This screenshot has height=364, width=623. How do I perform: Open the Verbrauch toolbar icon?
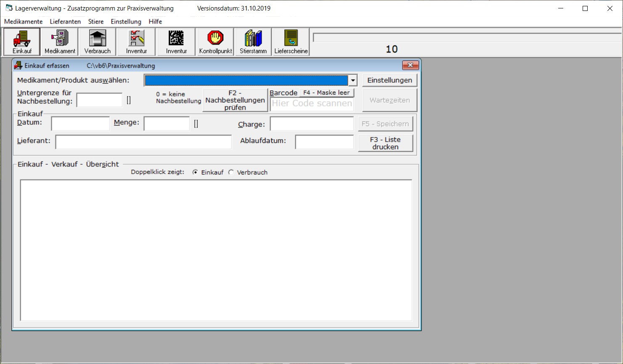click(98, 42)
